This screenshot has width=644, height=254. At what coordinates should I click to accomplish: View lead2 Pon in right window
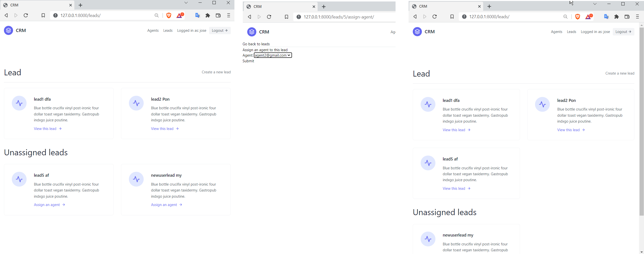click(571, 130)
